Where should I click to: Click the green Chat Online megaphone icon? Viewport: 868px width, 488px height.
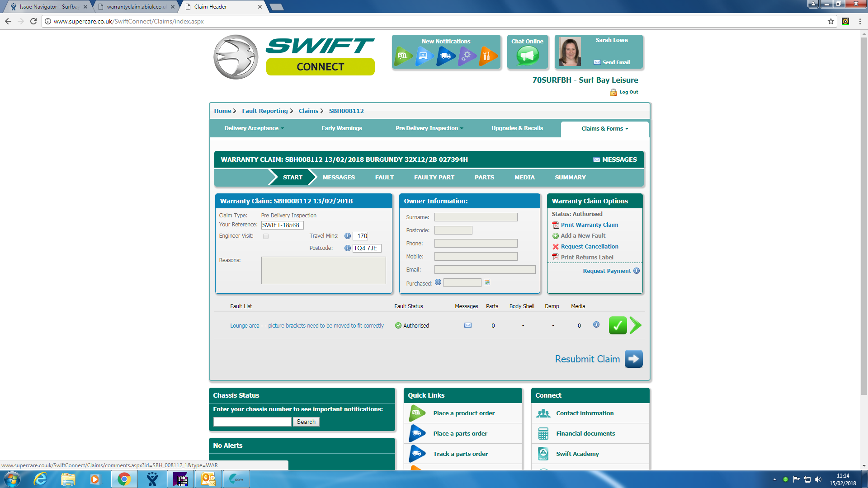tap(527, 56)
